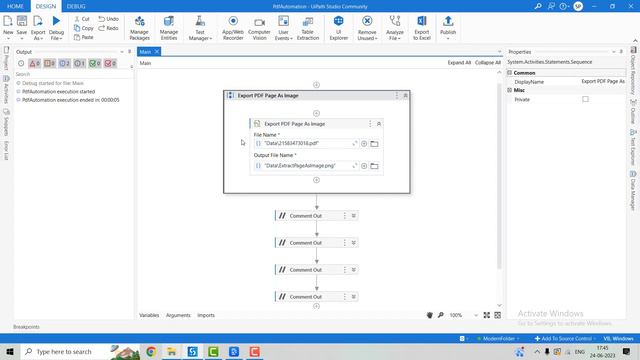The width and height of the screenshot is (640, 360).
Task: Edit the Output File Name input field
Action: 306,166
